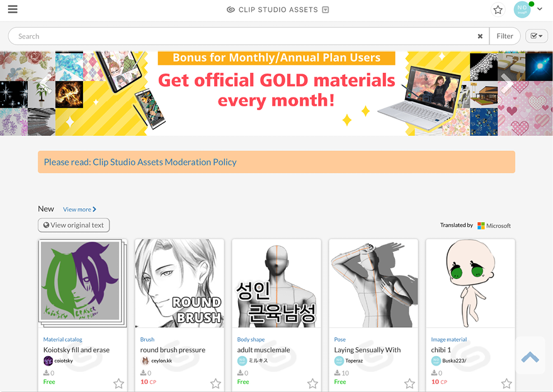Click the Filter button
The image size is (553, 392).
click(505, 36)
